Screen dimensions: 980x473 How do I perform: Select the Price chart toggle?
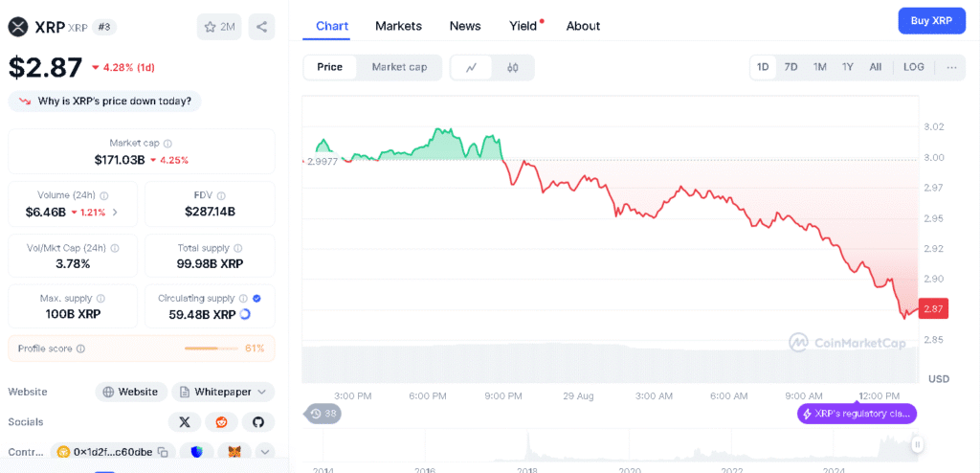tap(329, 68)
